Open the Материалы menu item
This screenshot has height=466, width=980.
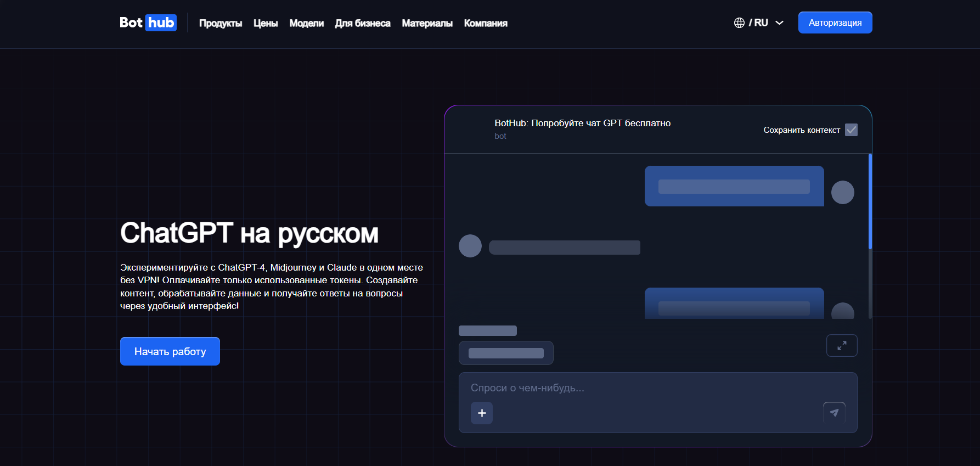(427, 23)
